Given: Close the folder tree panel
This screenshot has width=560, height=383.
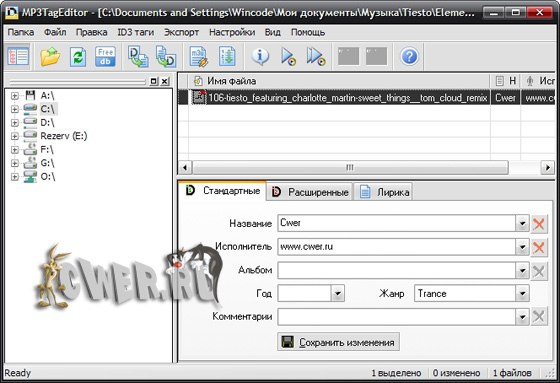Looking at the screenshot, I should pos(165,81).
